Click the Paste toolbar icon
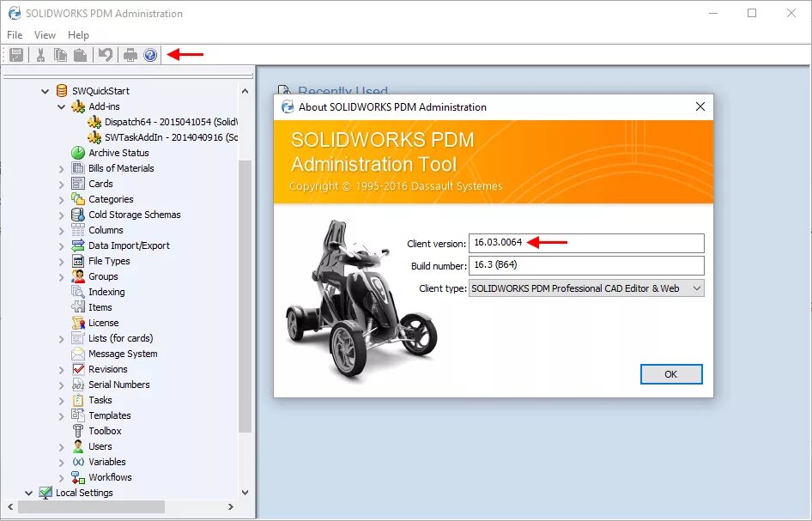Image resolution: width=812 pixels, height=521 pixels. point(80,54)
